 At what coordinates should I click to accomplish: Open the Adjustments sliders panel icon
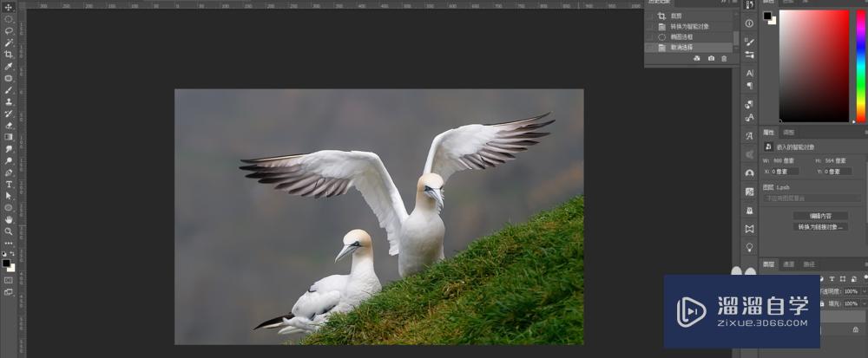tap(750, 55)
